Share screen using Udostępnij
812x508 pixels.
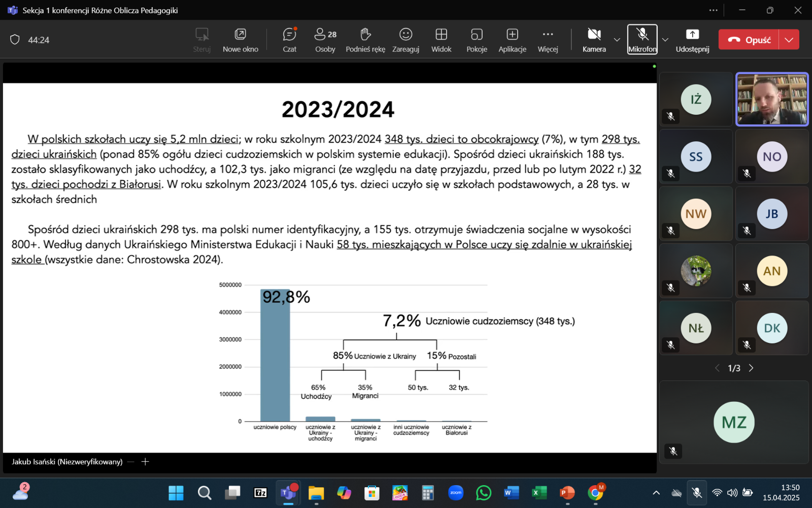click(x=692, y=40)
